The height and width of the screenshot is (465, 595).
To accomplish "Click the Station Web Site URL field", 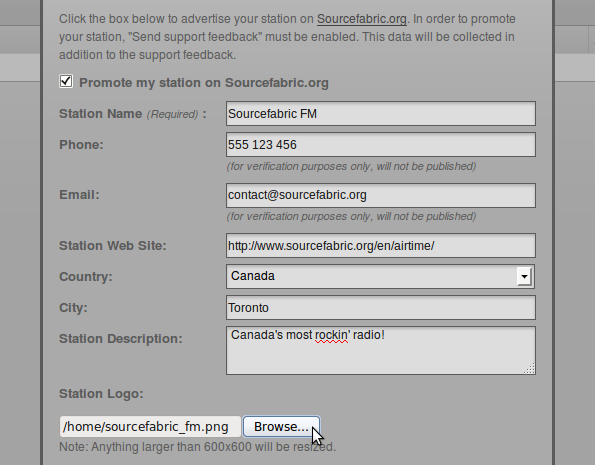I will click(381, 246).
